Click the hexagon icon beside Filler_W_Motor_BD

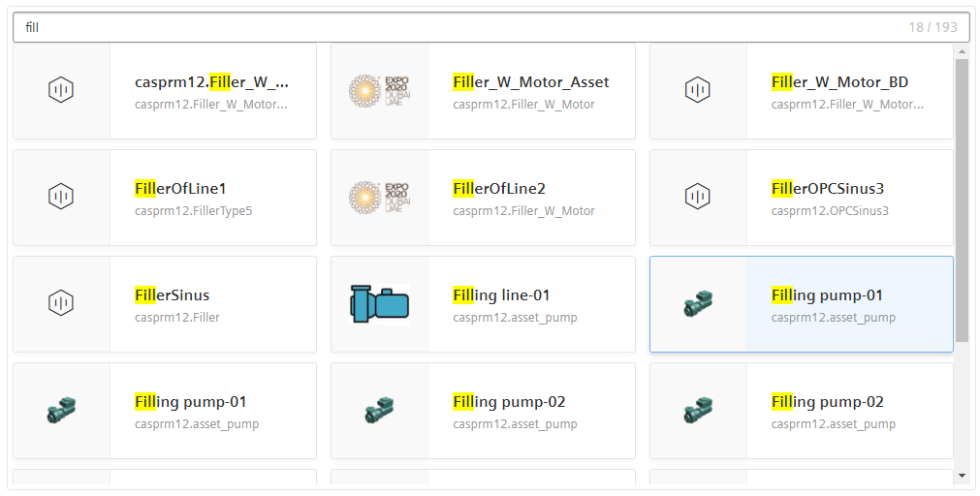[x=698, y=89]
